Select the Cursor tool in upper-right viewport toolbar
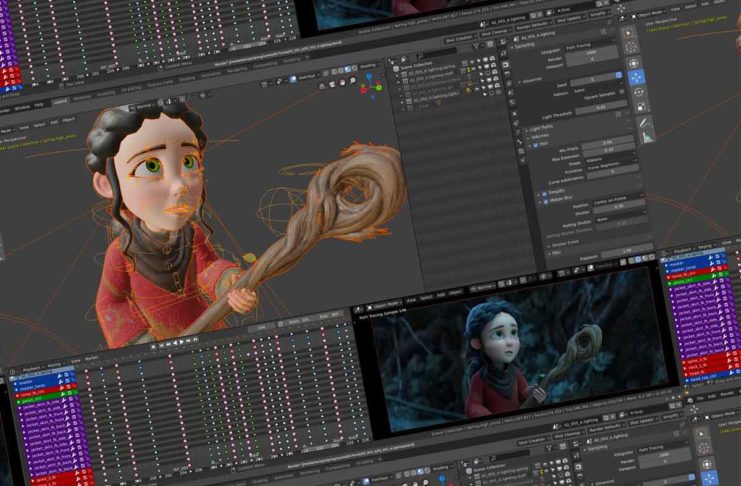741x486 pixels. (631, 47)
